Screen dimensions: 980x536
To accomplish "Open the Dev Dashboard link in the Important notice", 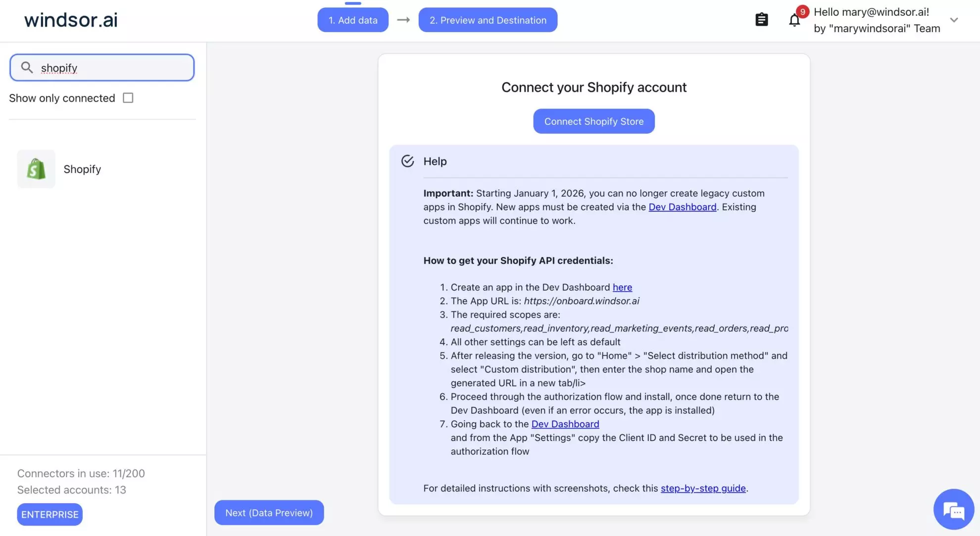I will [x=683, y=207].
